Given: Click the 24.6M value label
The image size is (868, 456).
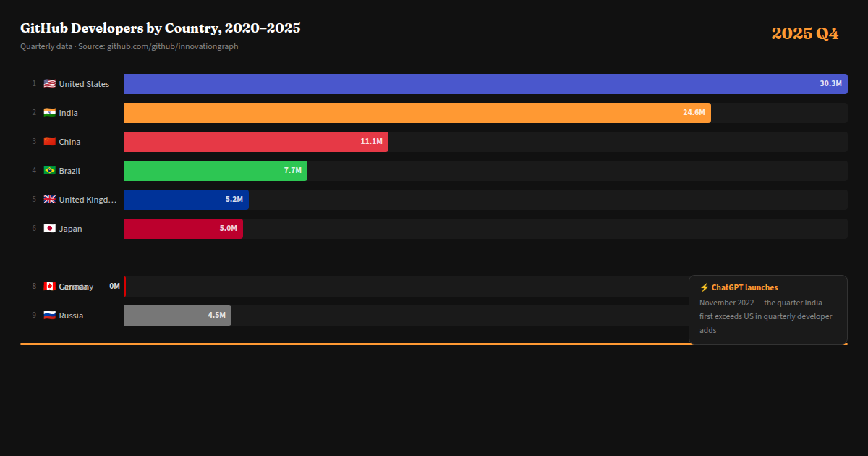Looking at the screenshot, I should pyautogui.click(x=694, y=113).
